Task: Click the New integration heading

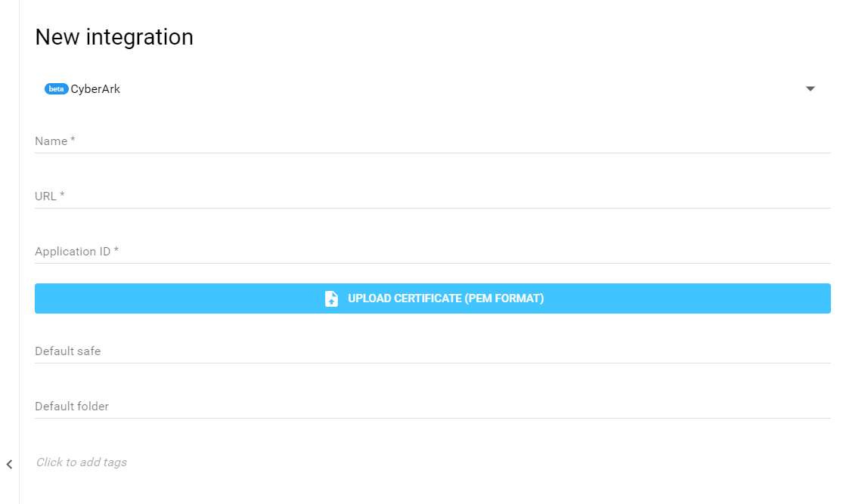Action: click(x=114, y=37)
